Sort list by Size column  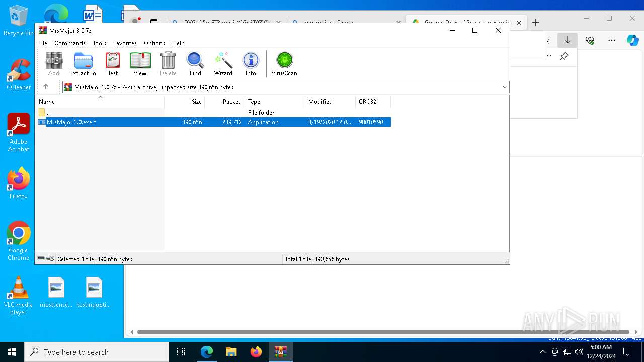(x=185, y=102)
